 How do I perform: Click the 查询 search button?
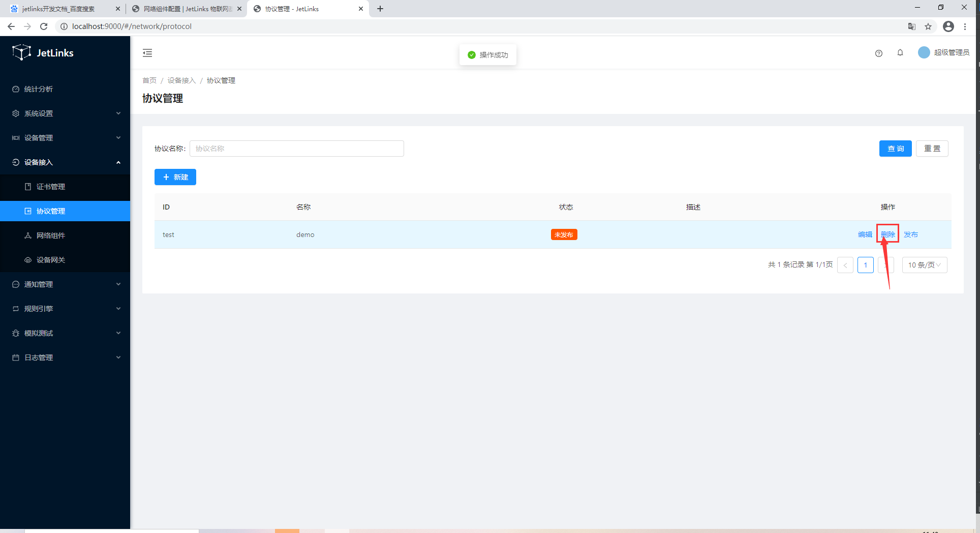pyautogui.click(x=895, y=149)
